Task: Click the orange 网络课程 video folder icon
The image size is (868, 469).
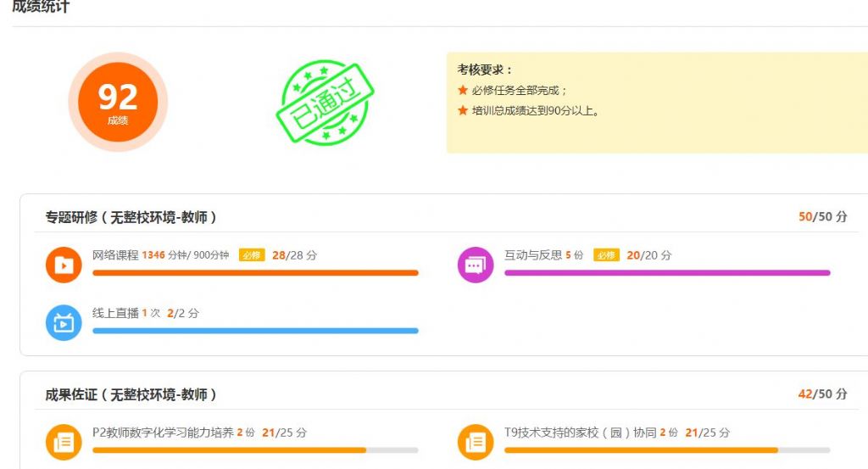Action: 64,265
